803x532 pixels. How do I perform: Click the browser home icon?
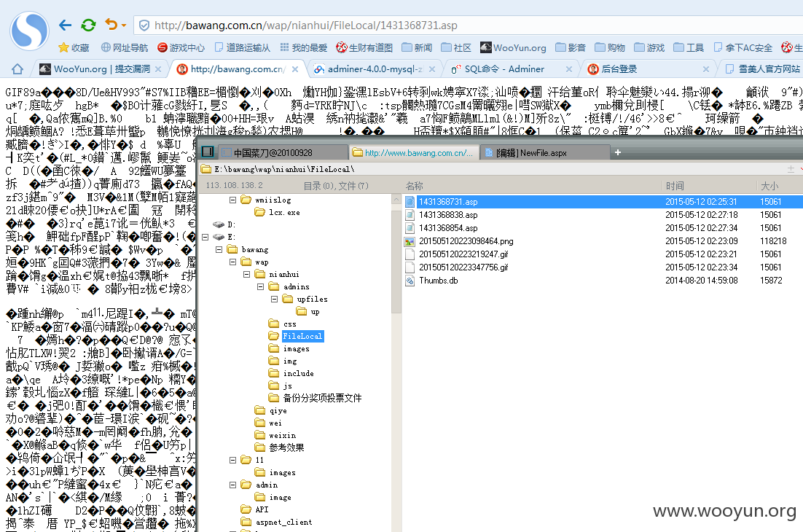point(17,69)
